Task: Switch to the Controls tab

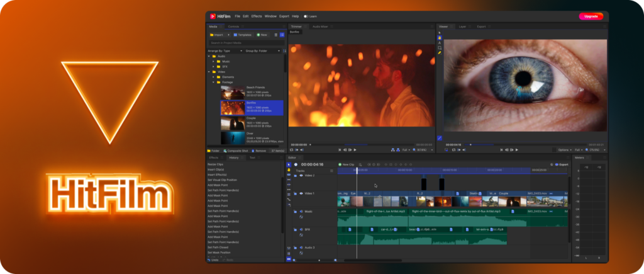Action: 233,26
